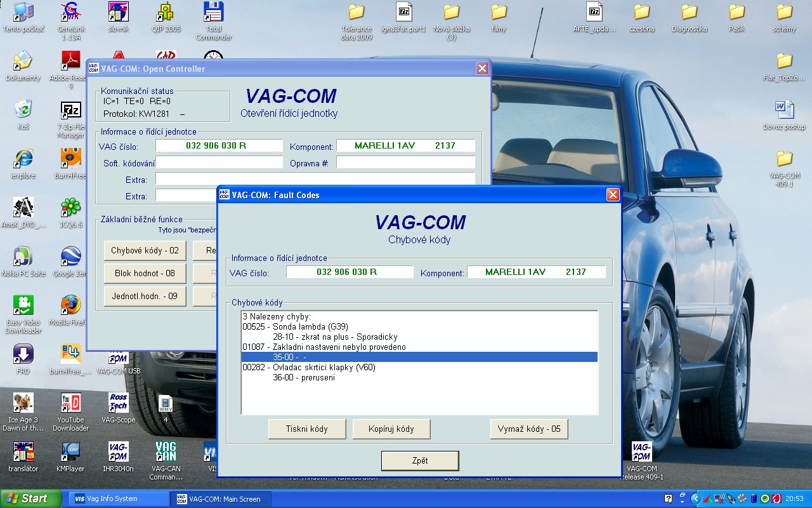Screen dimensions: 812x508
Task: Launch YouTube Downloader desktop icon
Action: click(x=70, y=411)
